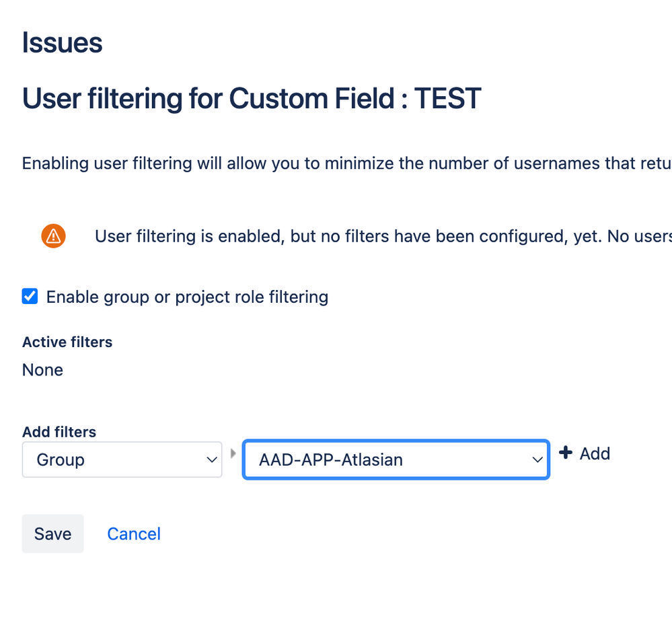Image resolution: width=672 pixels, height=625 pixels.
Task: Click the "Enable group or project role filtering" label
Action: [x=187, y=297]
